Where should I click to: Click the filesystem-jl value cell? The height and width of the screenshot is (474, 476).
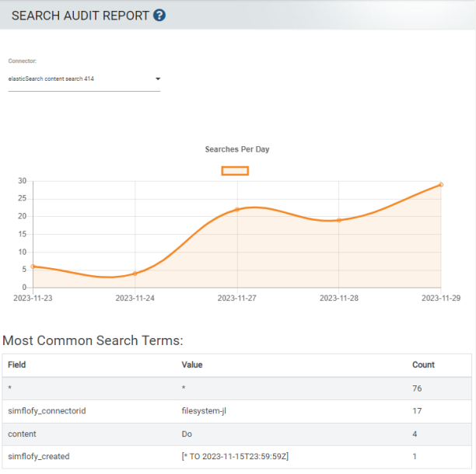click(203, 411)
